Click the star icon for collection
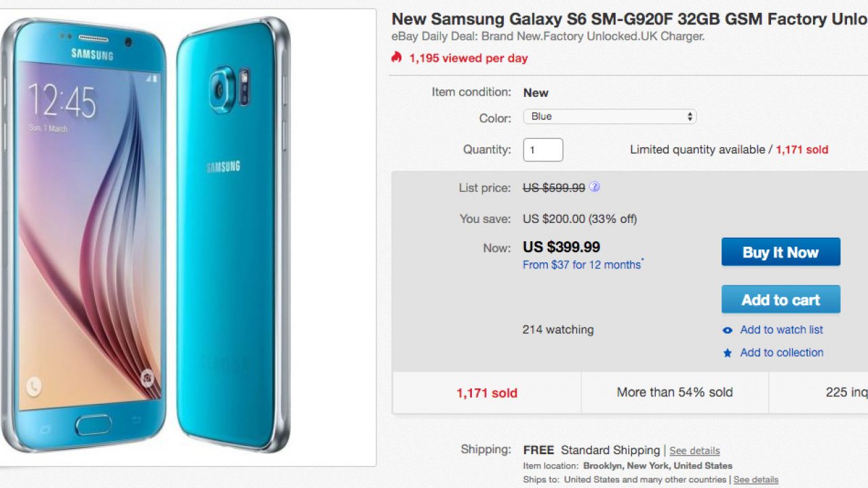This screenshot has width=868, height=488. (728, 353)
